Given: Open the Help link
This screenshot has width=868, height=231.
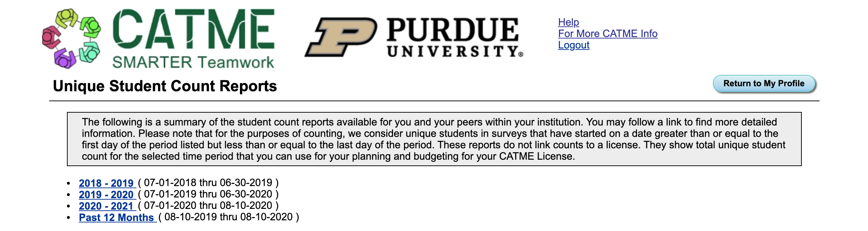Looking at the screenshot, I should 568,23.
